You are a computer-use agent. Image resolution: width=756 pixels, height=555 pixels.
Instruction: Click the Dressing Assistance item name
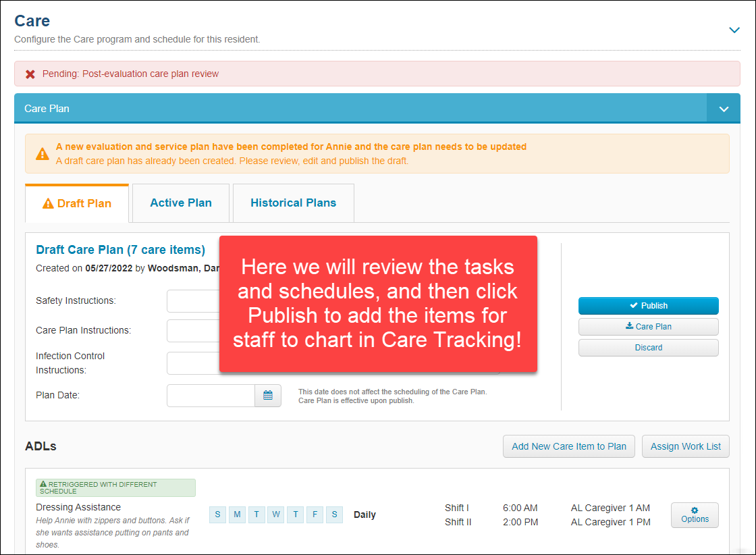pos(78,507)
